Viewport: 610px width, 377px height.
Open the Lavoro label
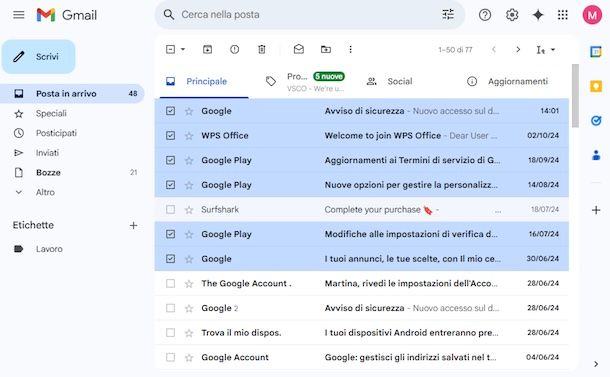click(x=72, y=249)
